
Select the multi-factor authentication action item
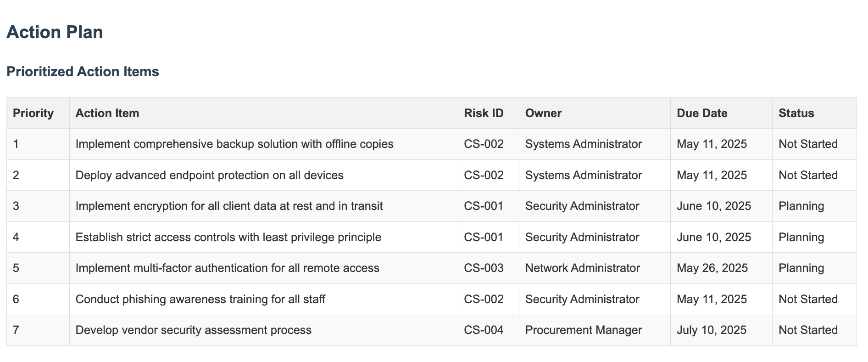(x=227, y=268)
